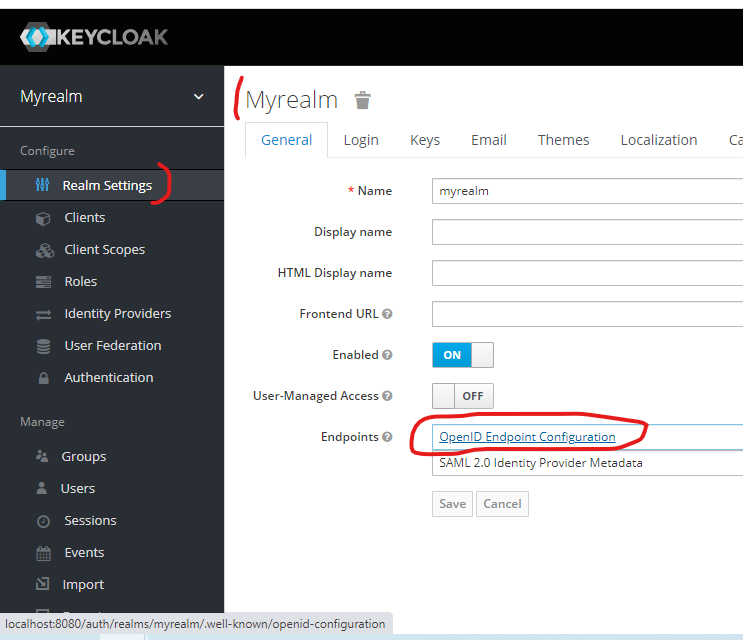The height and width of the screenshot is (640, 743).
Task: Delete realm using trash icon
Action: pos(362,100)
